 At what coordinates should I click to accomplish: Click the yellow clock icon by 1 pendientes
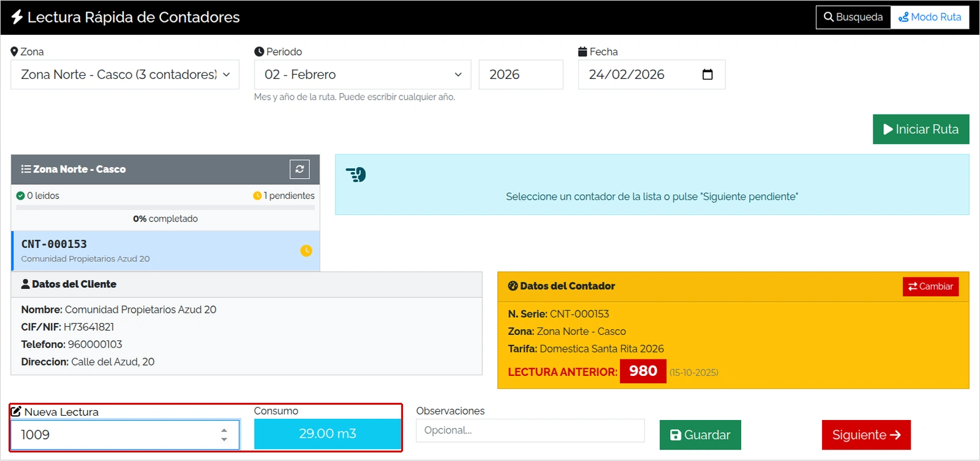pyautogui.click(x=257, y=196)
